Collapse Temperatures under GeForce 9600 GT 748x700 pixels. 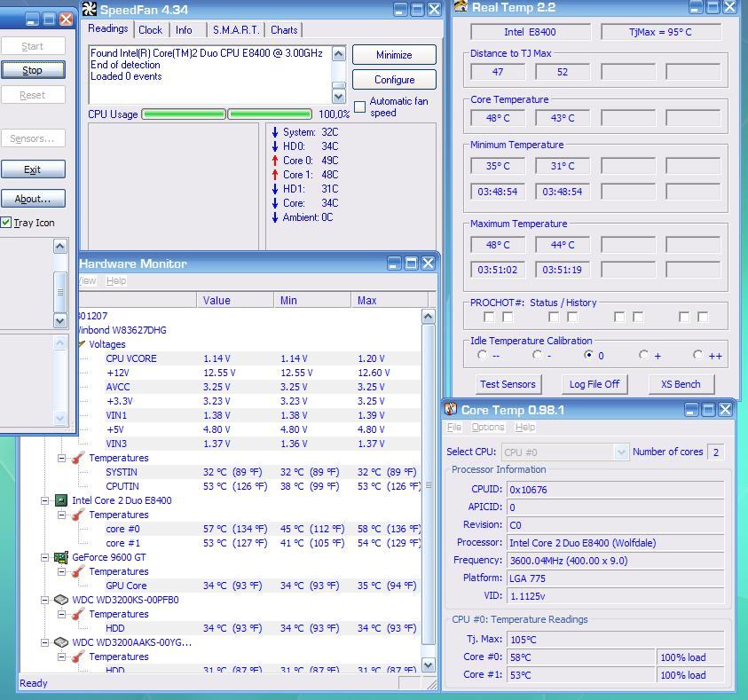[x=61, y=571]
